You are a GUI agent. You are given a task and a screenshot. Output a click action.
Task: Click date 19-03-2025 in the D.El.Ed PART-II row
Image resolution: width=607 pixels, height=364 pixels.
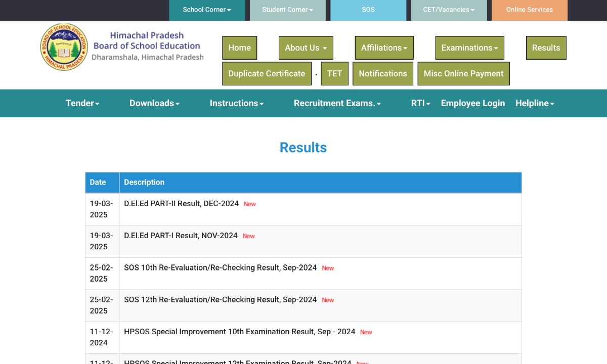[x=102, y=209]
